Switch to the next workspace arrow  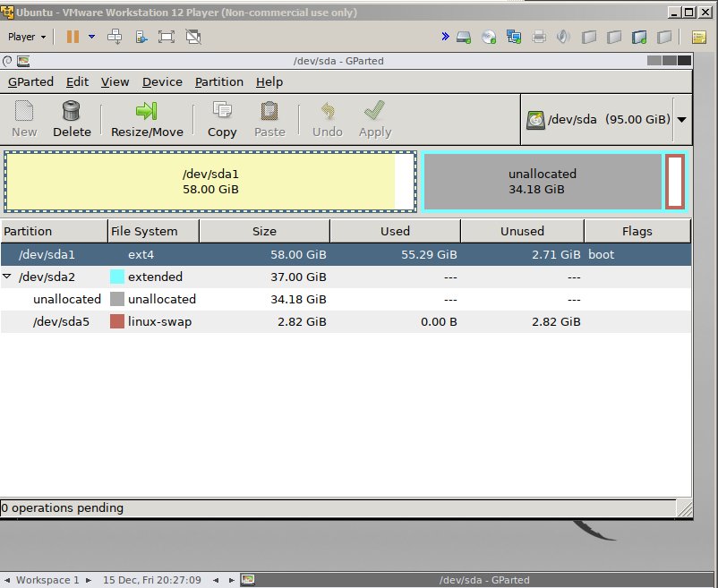89,580
